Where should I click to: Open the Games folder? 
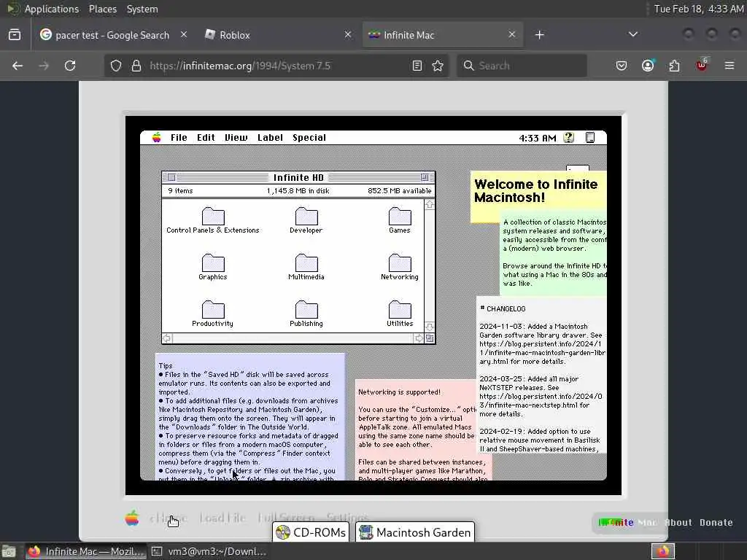[x=400, y=220]
